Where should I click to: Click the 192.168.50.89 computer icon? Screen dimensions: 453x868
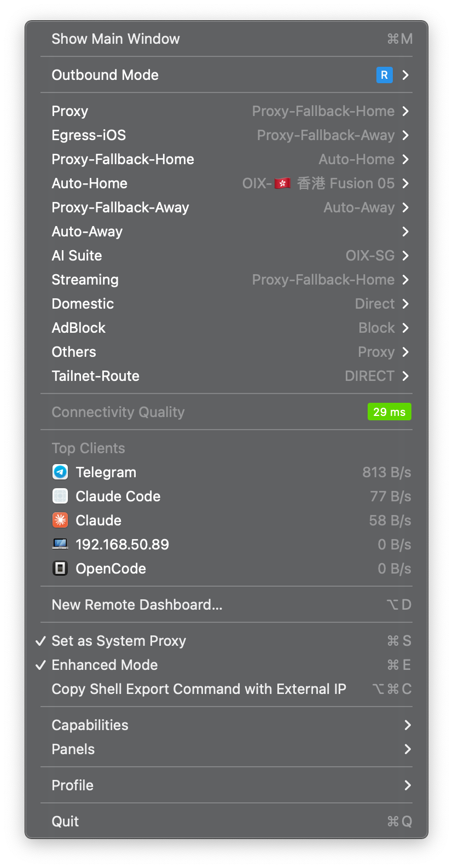(x=60, y=544)
